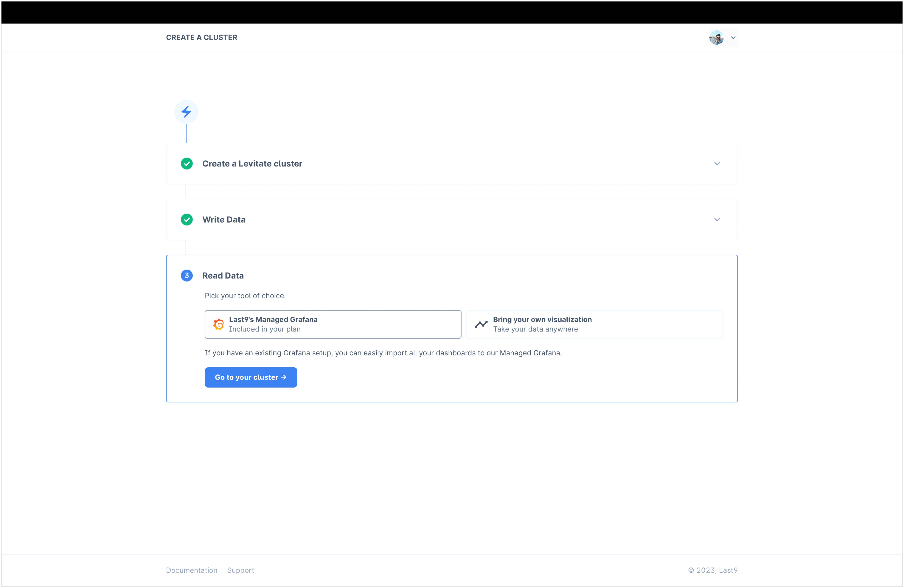
Task: Click the CREATE A CLUSTER page heading
Action: (201, 37)
